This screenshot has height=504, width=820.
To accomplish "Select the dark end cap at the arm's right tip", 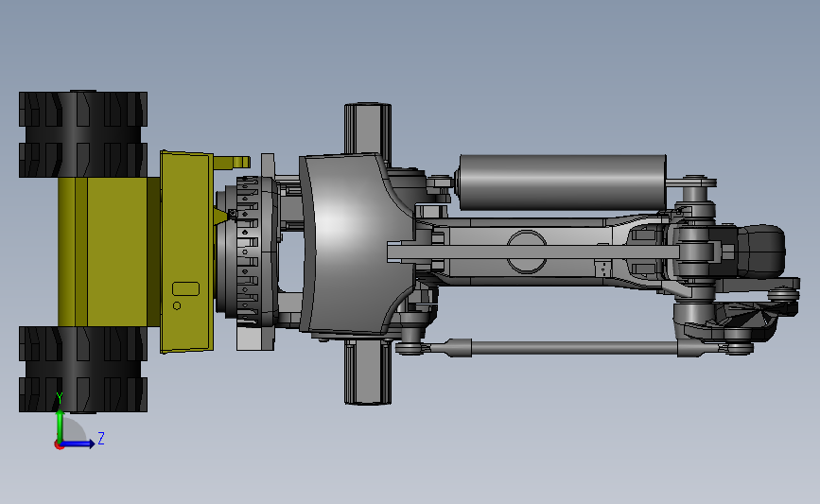I will tap(761, 251).
